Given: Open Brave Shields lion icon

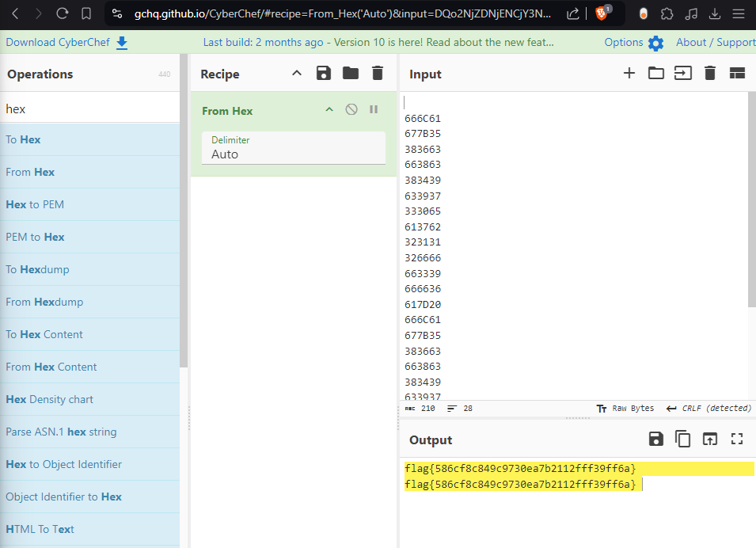Looking at the screenshot, I should [x=602, y=13].
